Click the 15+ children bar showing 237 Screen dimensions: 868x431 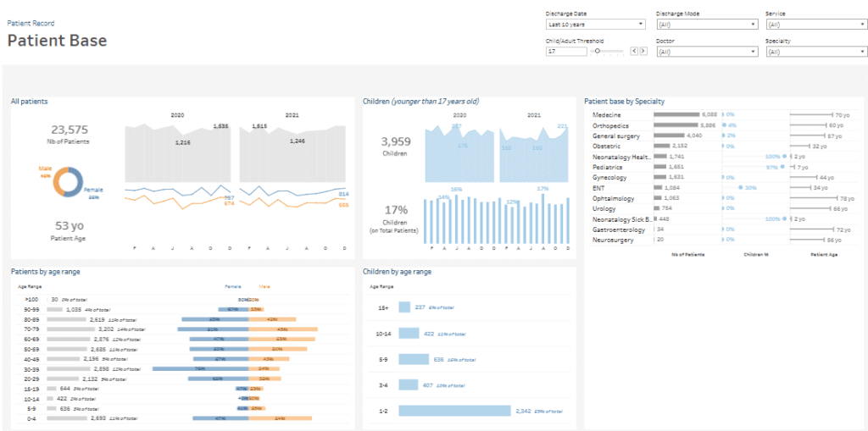tap(404, 307)
